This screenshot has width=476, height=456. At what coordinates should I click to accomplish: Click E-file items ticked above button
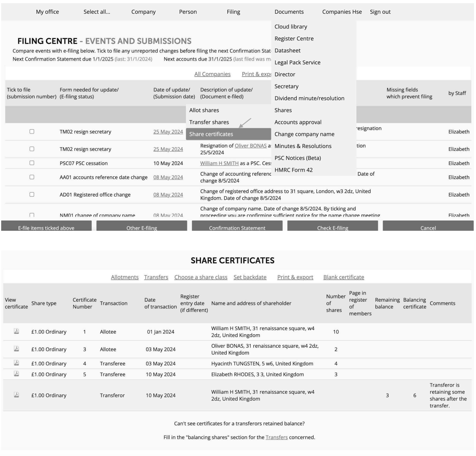46,226
